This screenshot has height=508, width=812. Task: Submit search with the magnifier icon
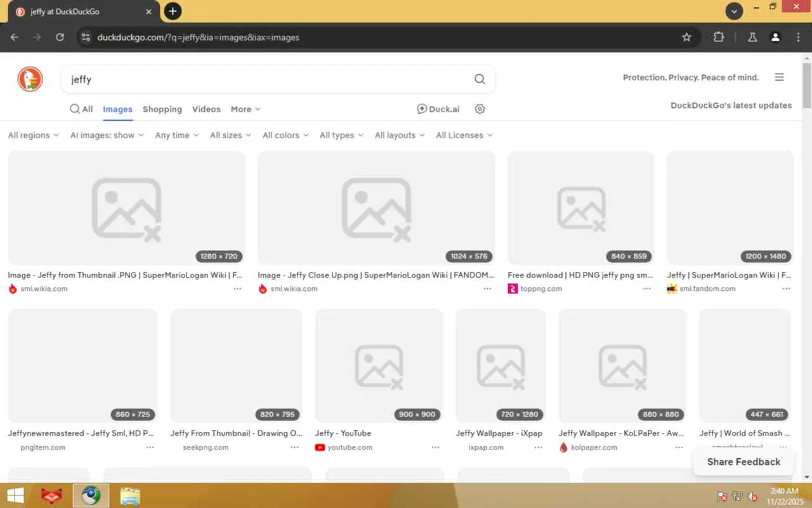(x=480, y=79)
